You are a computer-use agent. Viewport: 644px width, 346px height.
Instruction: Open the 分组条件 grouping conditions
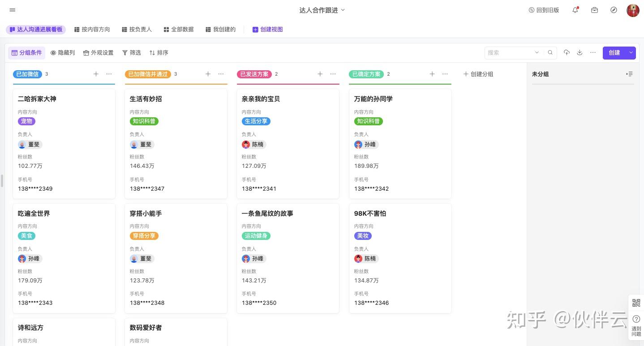(26, 52)
